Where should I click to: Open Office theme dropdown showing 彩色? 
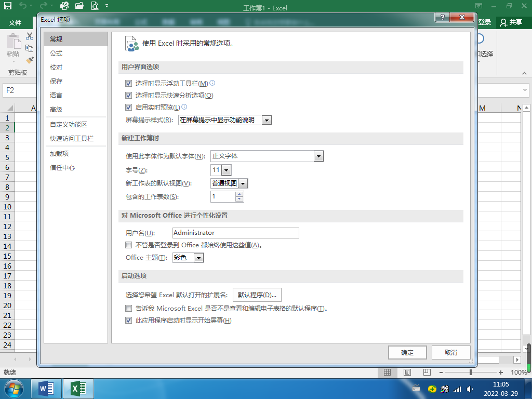click(x=199, y=258)
